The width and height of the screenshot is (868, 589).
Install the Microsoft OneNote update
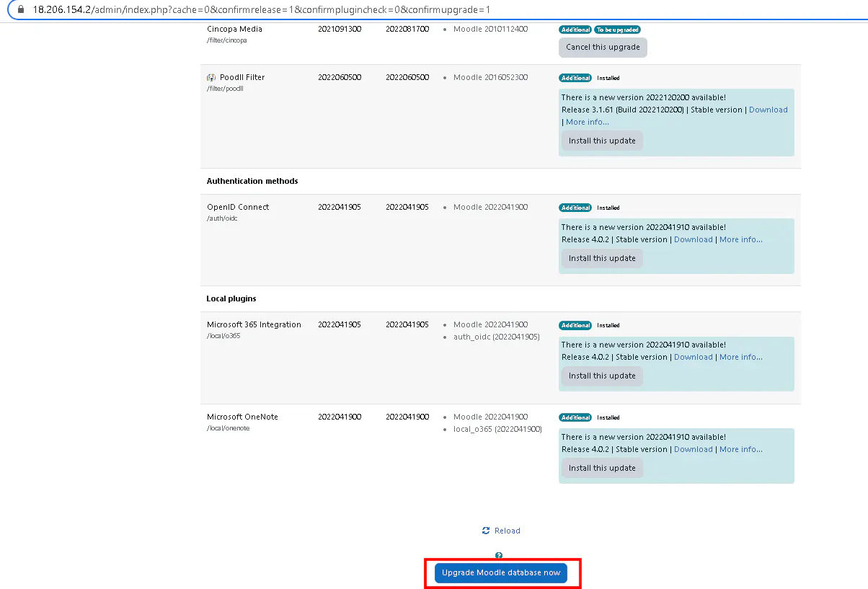602,468
